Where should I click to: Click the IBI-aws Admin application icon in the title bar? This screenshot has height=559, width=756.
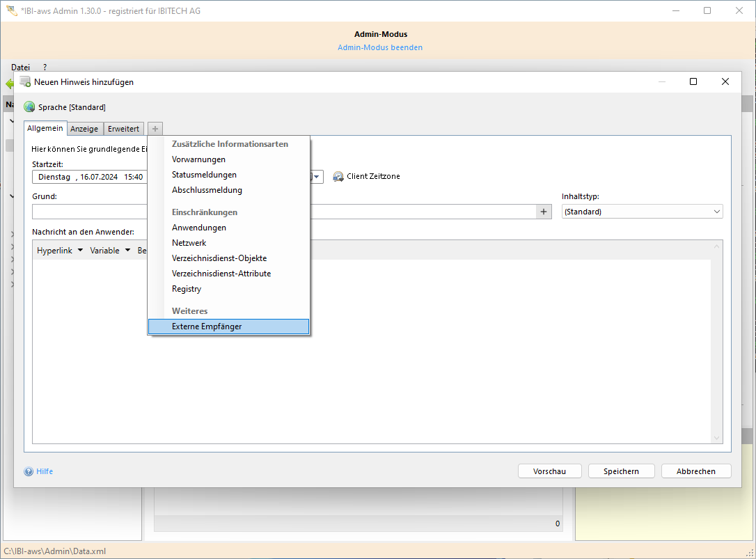pyautogui.click(x=11, y=11)
